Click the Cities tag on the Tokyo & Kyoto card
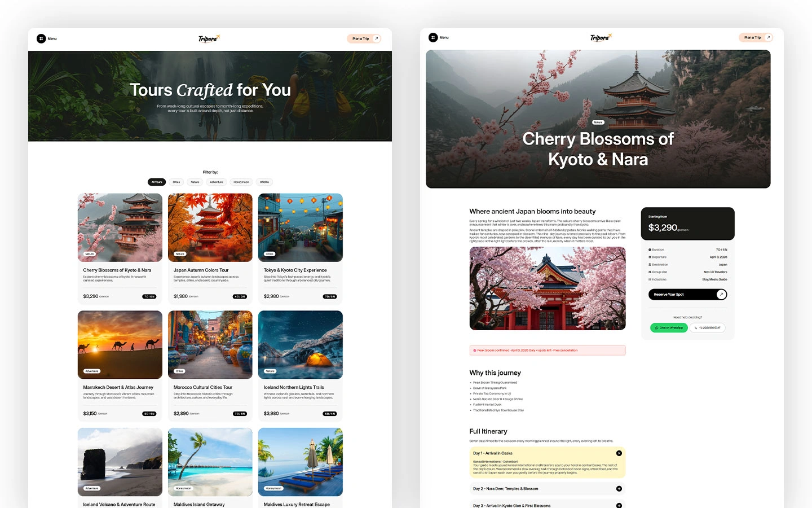This screenshot has height=508, width=812. (x=270, y=254)
